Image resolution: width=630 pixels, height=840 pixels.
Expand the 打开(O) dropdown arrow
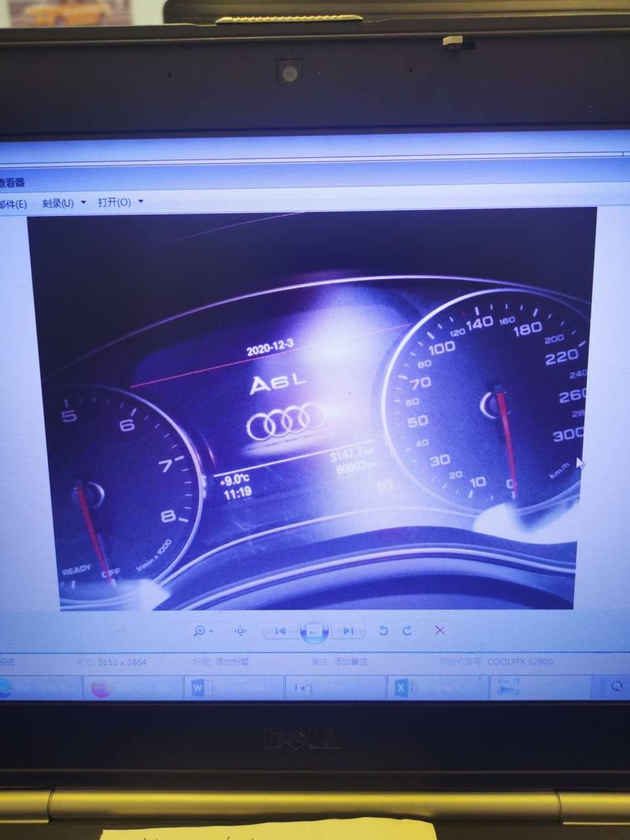pyautogui.click(x=140, y=201)
